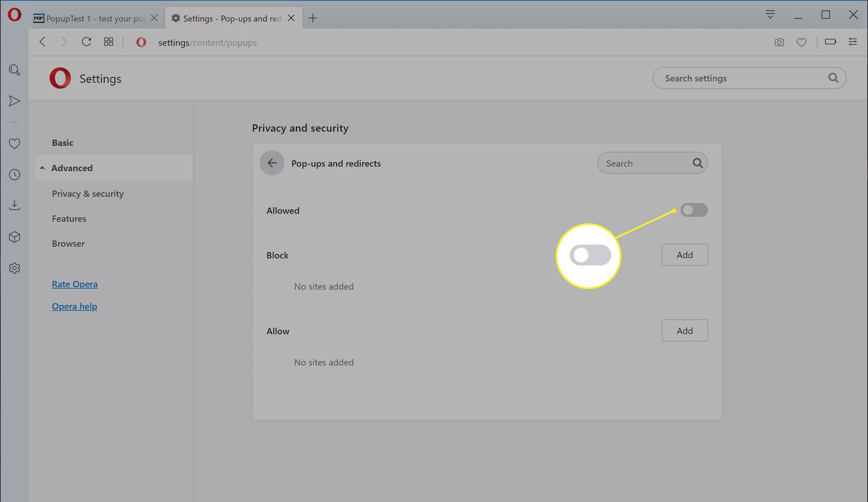Select the Features menu item
Viewport: 868px width, 502px height.
point(69,218)
